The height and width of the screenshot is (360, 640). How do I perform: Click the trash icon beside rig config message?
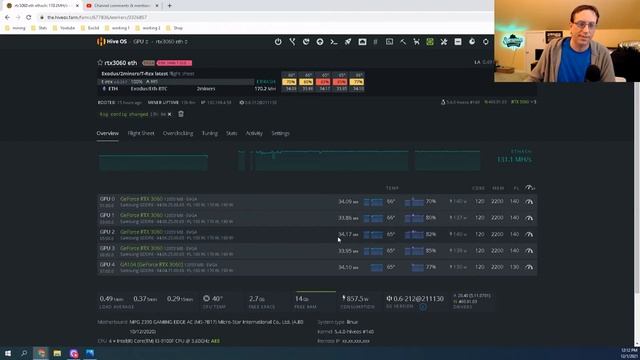tap(181, 114)
